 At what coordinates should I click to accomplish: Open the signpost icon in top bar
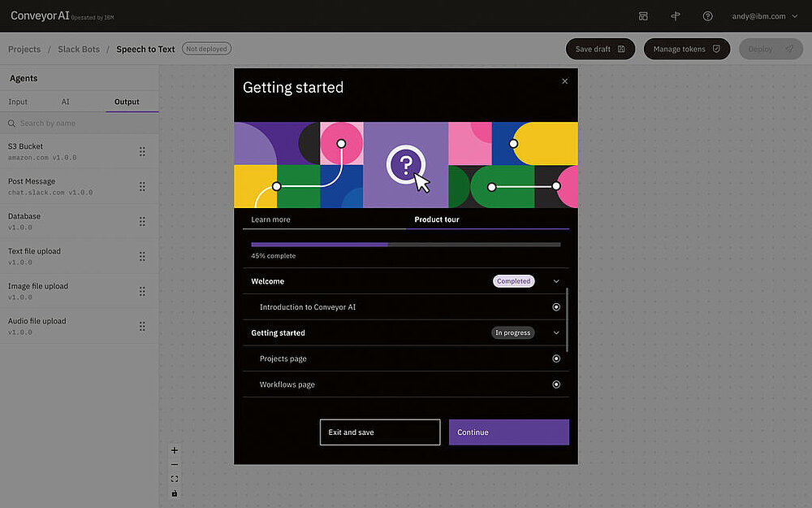[675, 16]
